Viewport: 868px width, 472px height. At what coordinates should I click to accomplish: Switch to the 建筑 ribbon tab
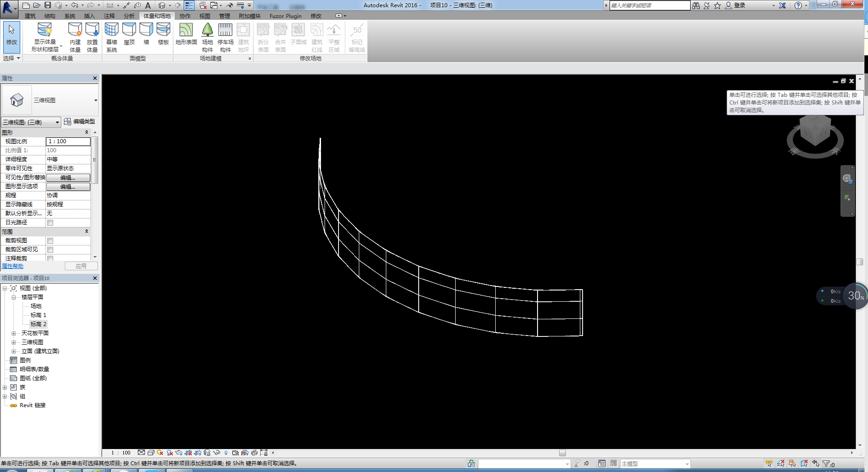click(x=30, y=16)
